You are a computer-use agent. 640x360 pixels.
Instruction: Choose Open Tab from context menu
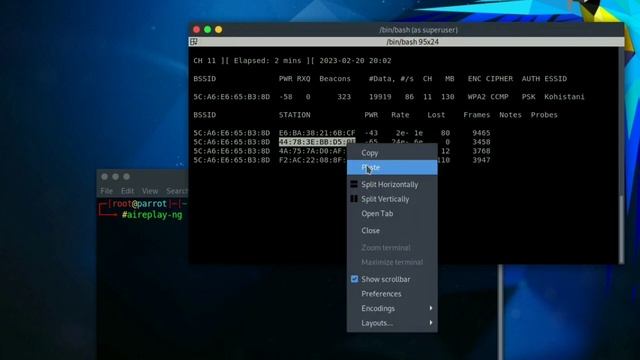pos(392,213)
